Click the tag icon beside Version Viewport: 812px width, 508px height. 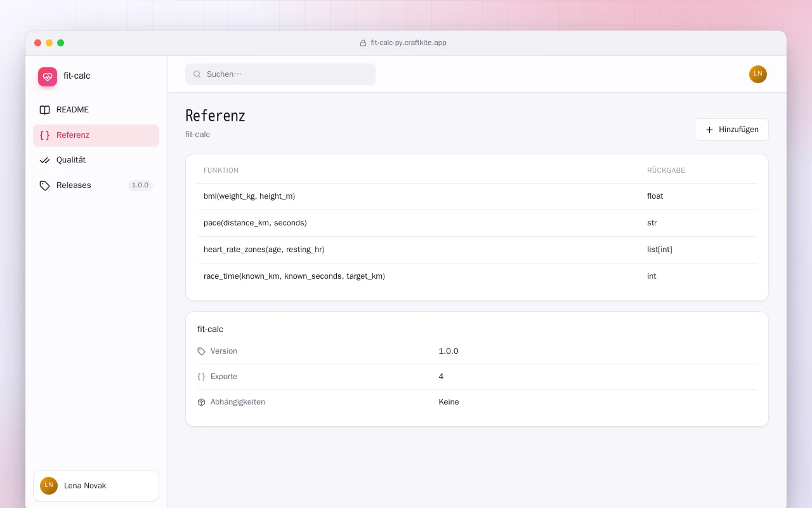202,351
